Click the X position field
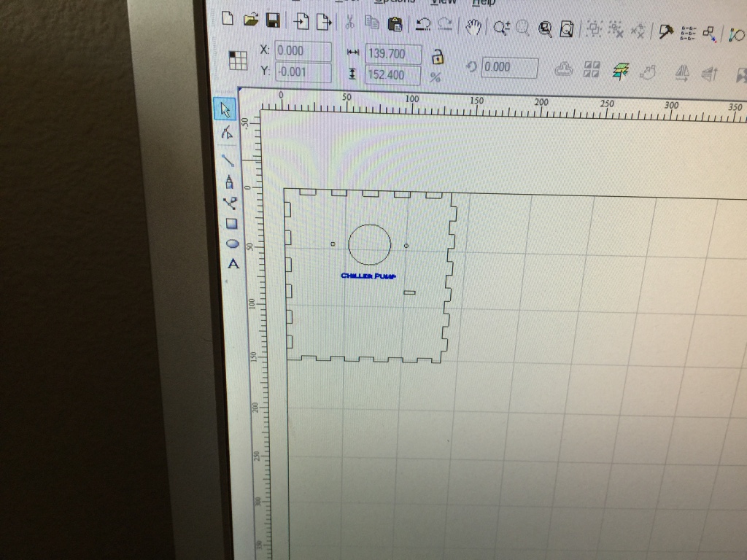Image resolution: width=747 pixels, height=560 pixels. pyautogui.click(x=303, y=51)
